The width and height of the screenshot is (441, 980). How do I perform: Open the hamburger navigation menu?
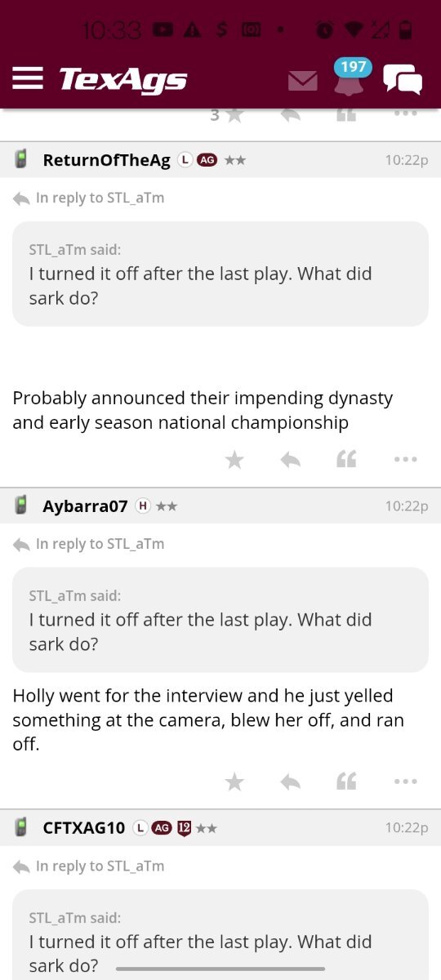pos(28,78)
